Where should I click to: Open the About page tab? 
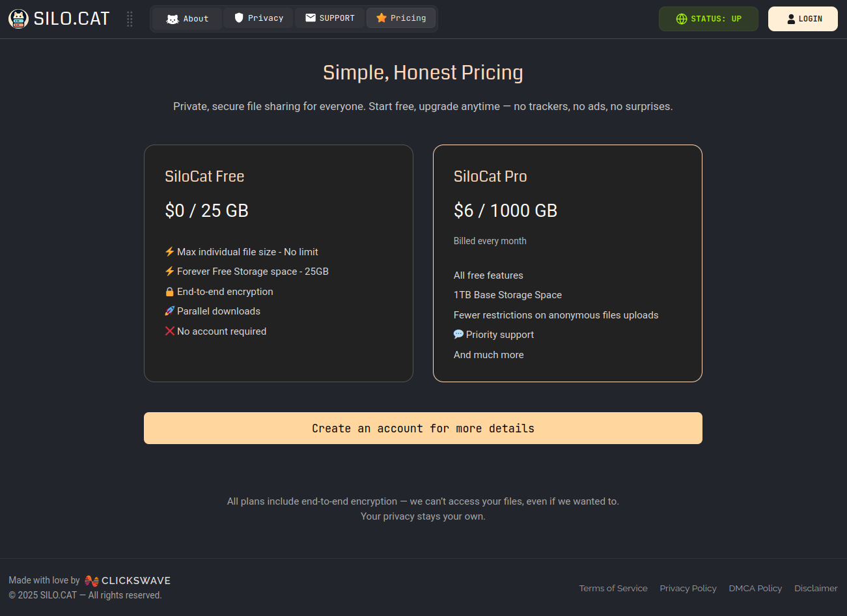[187, 18]
